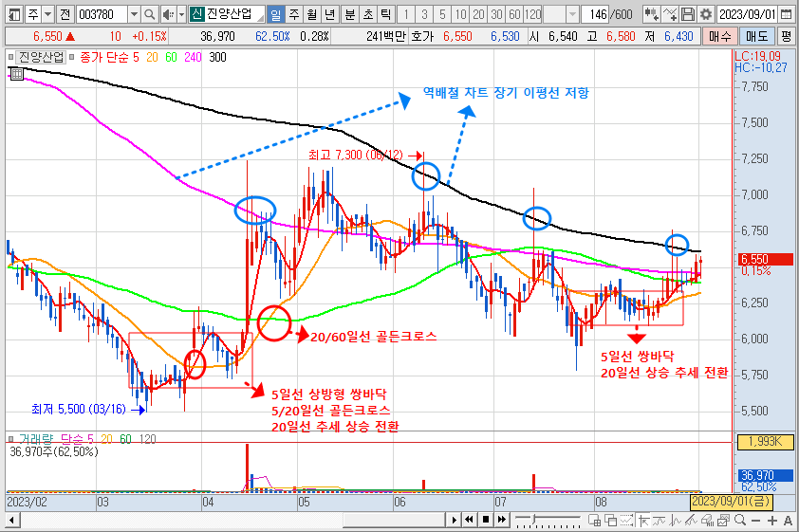Click the 진양산업 stock name field
Image resolution: width=799 pixels, height=532 pixels.
click(x=229, y=14)
